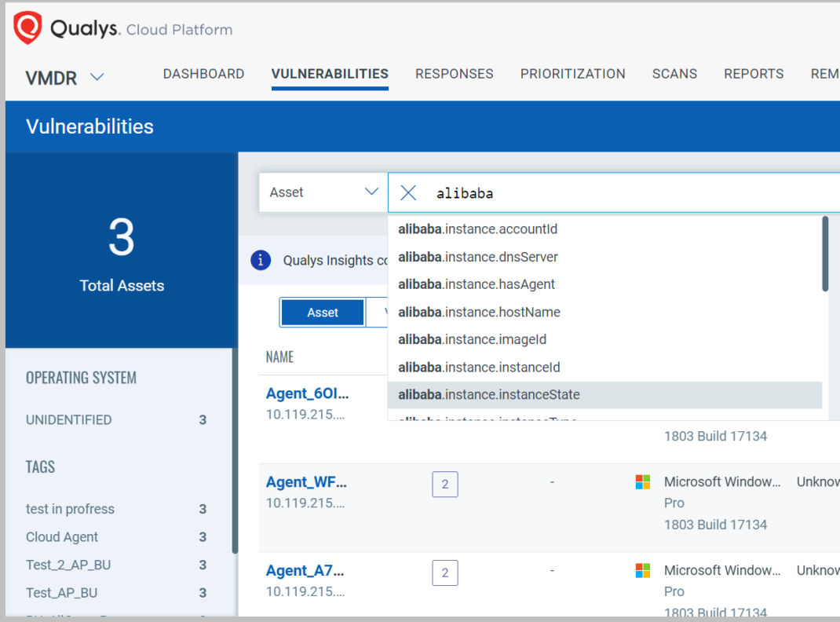Select the alibaba.instance.instanceState suggestion
The width and height of the screenshot is (840, 622).
point(490,394)
